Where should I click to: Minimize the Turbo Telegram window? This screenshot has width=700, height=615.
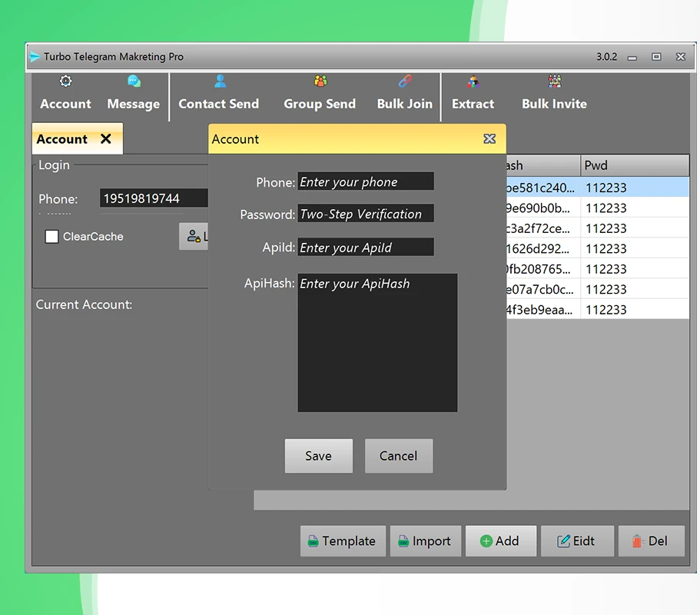point(632,57)
